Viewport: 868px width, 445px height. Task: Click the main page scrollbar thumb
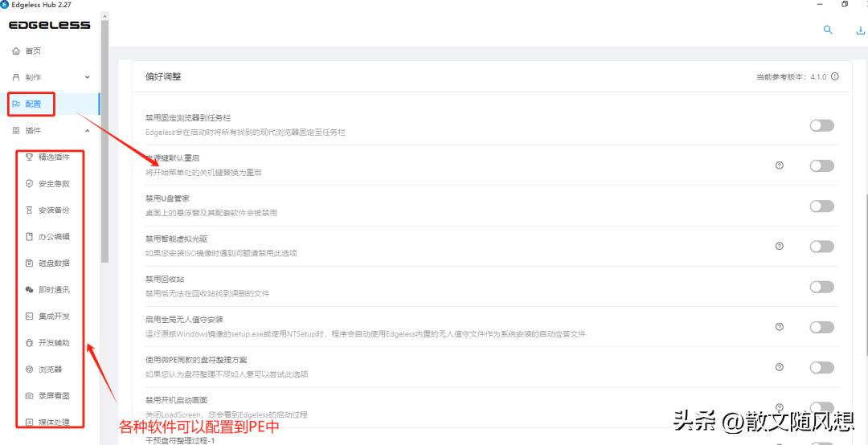click(866, 274)
